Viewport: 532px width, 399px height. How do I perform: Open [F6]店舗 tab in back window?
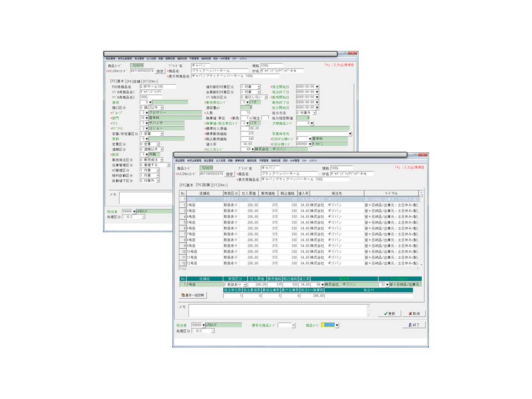(x=134, y=81)
